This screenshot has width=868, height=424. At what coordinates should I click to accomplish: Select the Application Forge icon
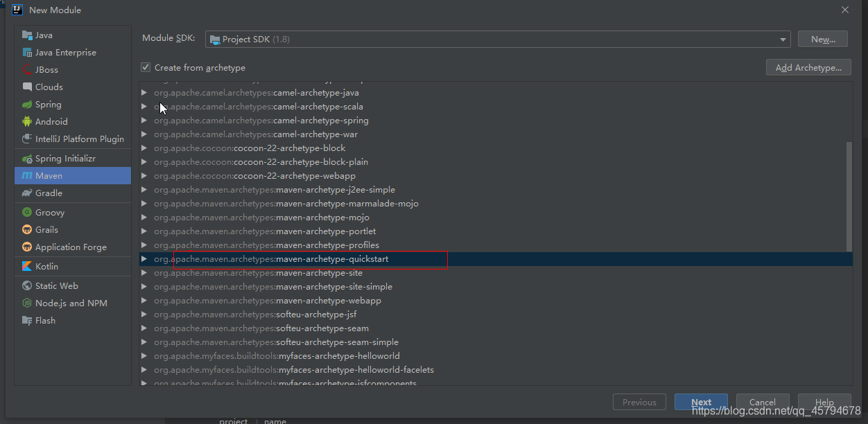[27, 247]
